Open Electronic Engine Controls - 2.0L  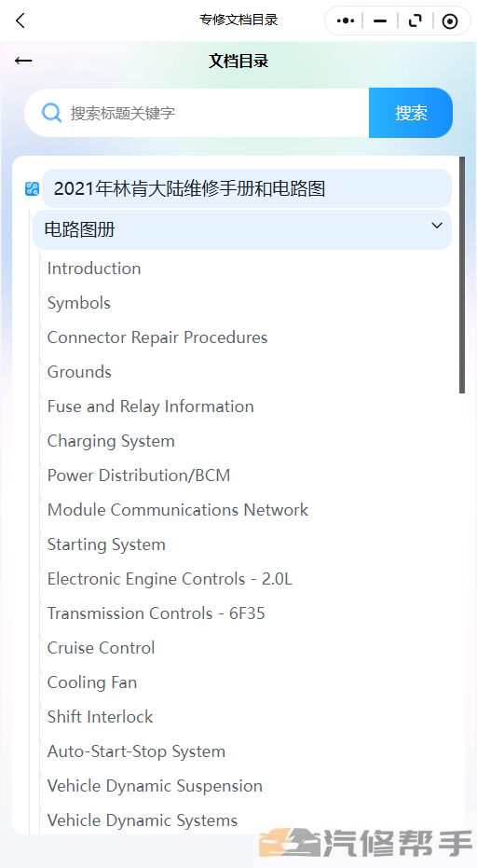(x=170, y=579)
